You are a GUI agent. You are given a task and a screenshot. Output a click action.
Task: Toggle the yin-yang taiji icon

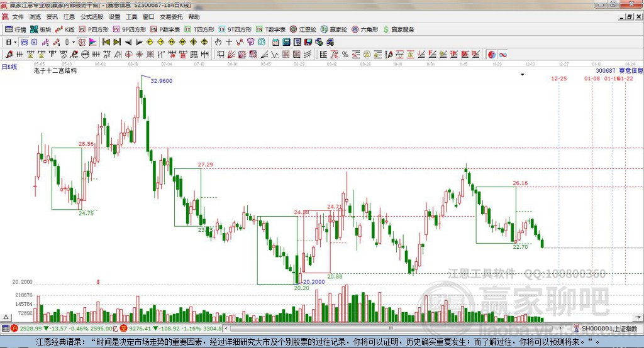(x=492, y=55)
